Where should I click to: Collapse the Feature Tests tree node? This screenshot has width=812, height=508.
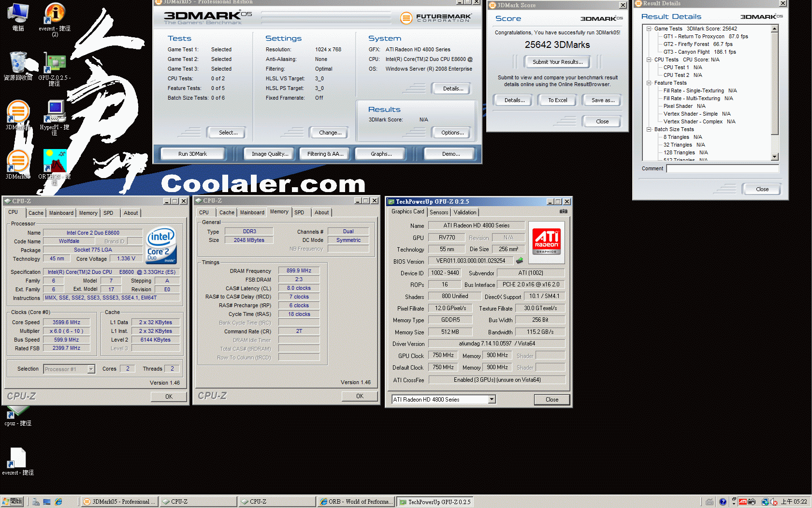(x=649, y=83)
